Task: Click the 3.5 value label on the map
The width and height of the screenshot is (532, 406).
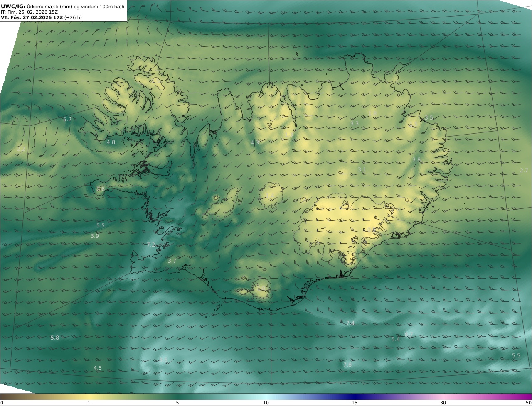Action: click(429, 118)
